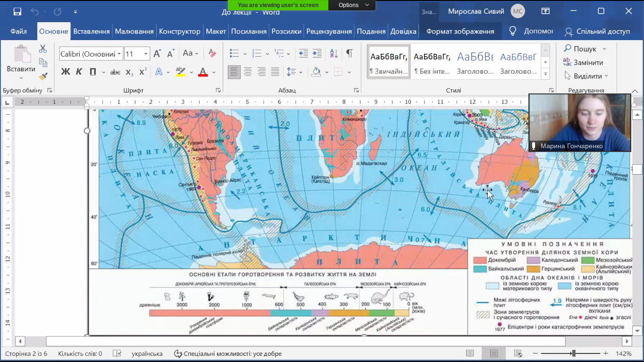
Task: Select the Format Painter brush icon
Action: [43, 76]
